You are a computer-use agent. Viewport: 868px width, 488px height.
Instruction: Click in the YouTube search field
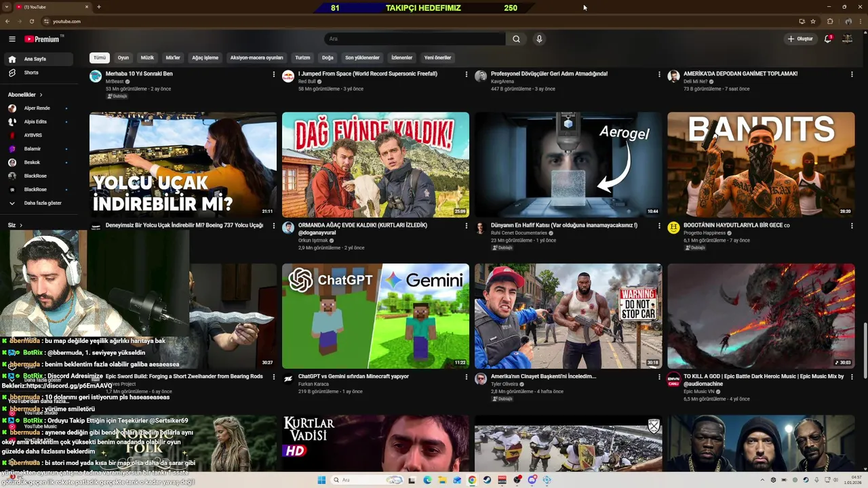click(415, 39)
